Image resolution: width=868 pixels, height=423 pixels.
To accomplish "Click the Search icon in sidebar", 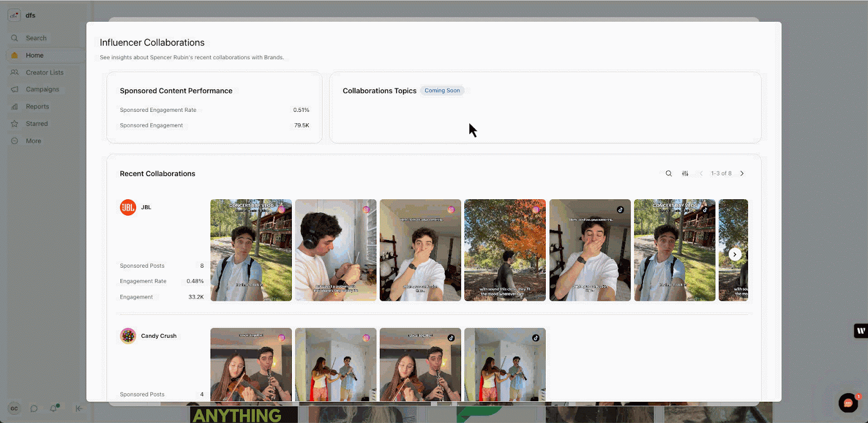I will [15, 38].
